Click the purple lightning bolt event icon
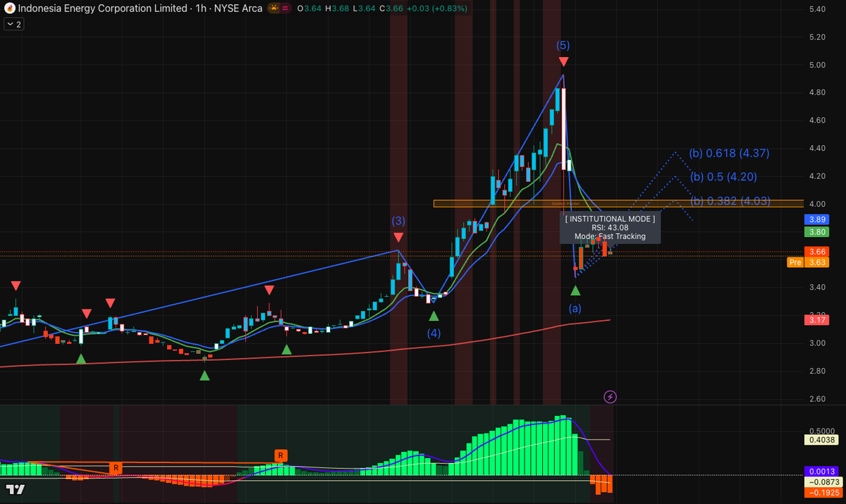The height and width of the screenshot is (504, 846). (x=611, y=397)
